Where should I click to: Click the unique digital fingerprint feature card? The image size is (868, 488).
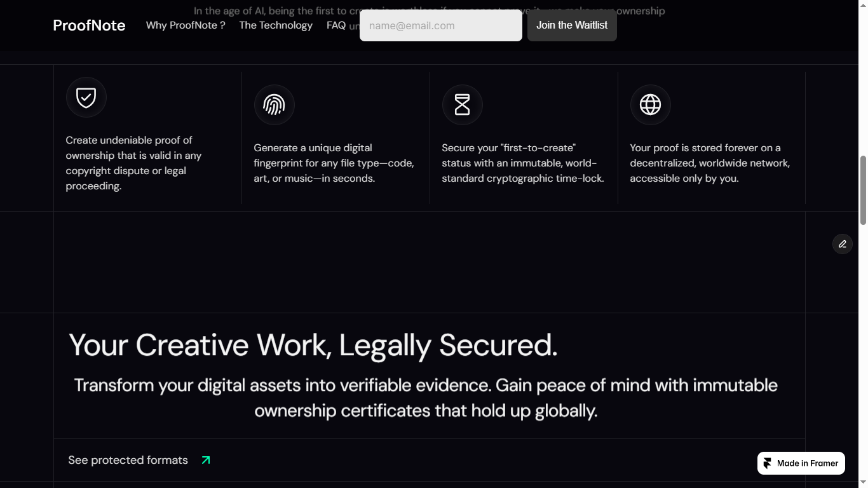click(x=335, y=137)
